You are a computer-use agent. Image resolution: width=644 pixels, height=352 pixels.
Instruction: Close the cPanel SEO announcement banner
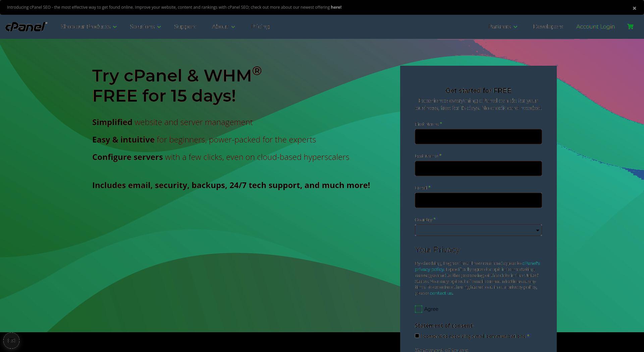634,8
